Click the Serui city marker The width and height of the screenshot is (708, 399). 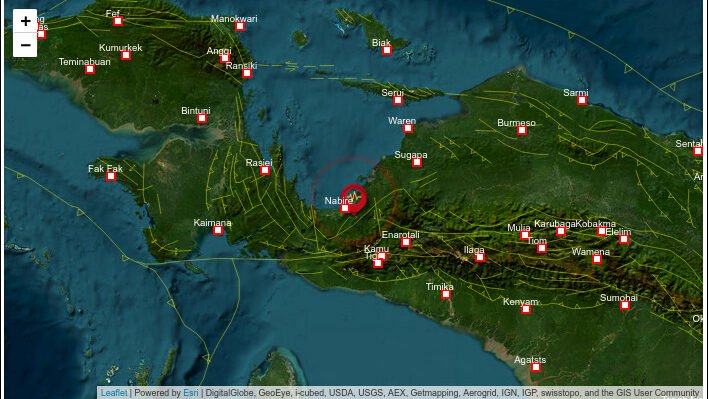click(x=397, y=100)
